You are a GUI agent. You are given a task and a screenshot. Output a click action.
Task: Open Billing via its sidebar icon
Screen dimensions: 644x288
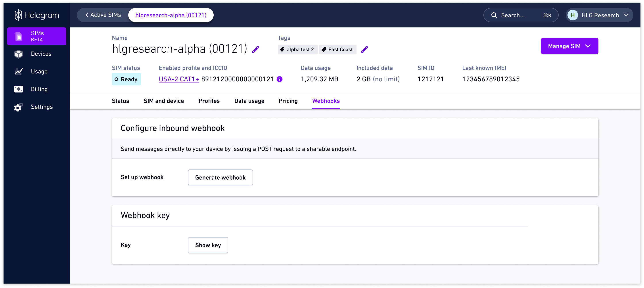(19, 89)
